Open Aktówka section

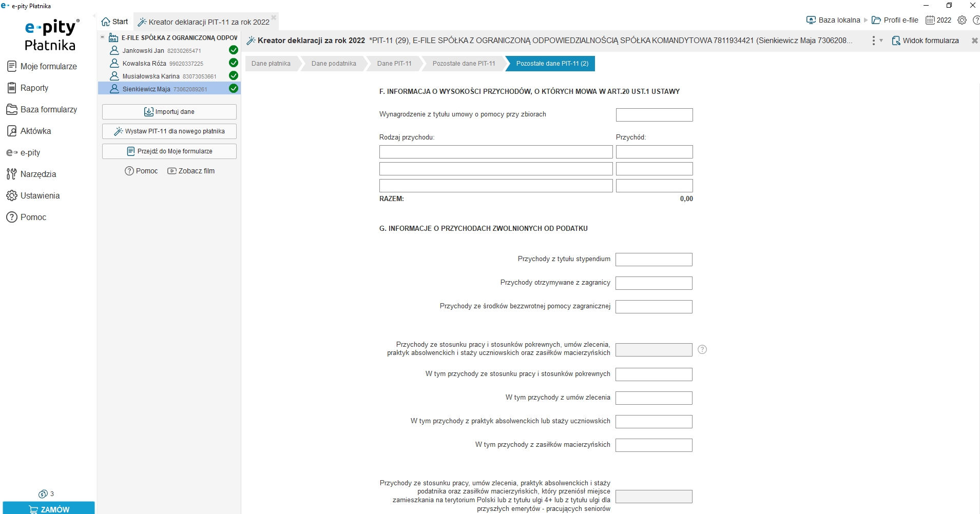29,131
